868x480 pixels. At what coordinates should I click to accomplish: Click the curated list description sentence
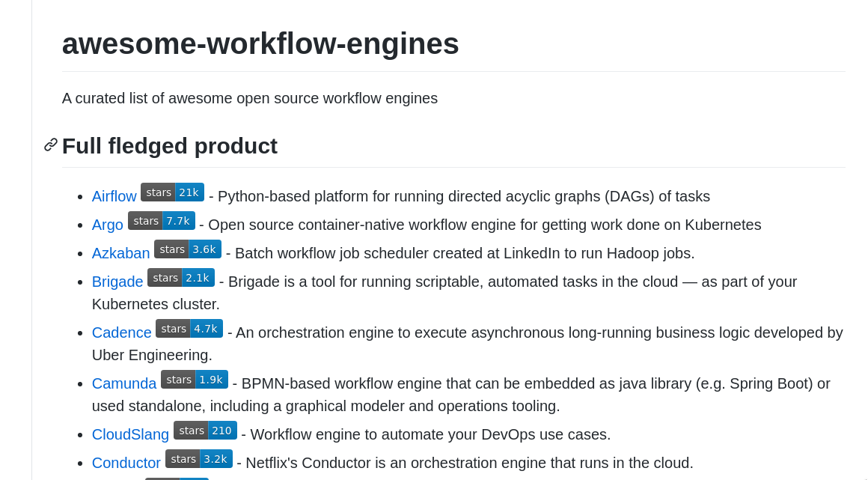coord(250,98)
